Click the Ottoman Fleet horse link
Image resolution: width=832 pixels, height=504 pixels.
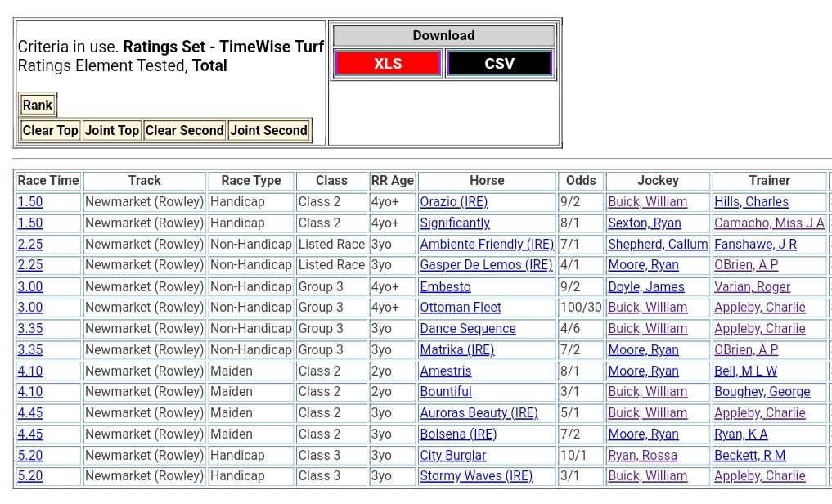click(x=461, y=308)
